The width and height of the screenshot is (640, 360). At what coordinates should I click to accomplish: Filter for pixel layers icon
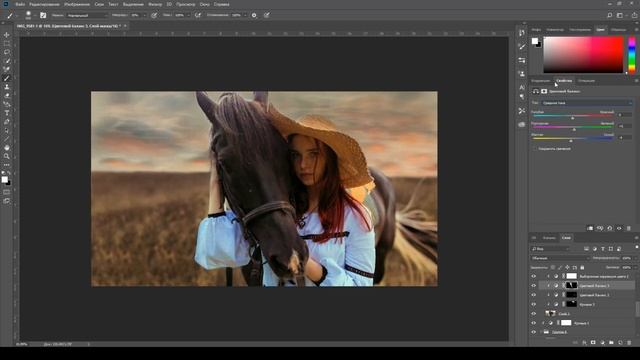click(586, 249)
